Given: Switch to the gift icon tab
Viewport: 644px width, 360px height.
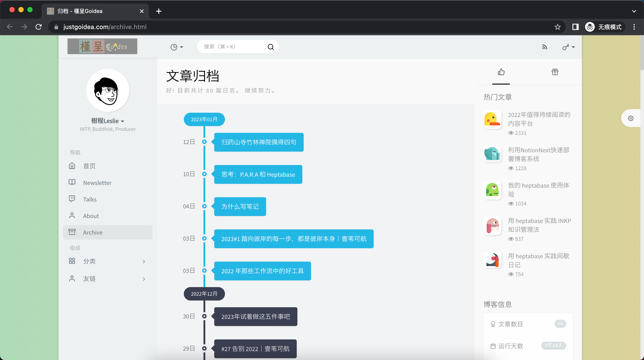Looking at the screenshot, I should click(555, 72).
